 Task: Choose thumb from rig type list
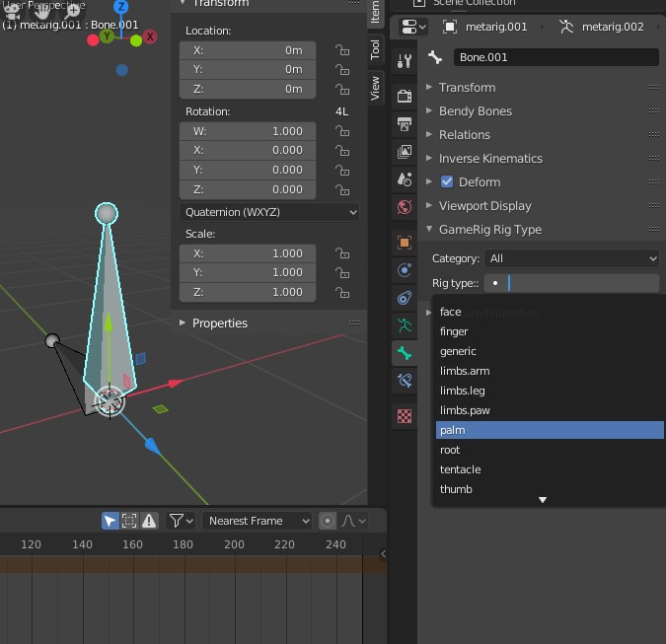(550, 489)
